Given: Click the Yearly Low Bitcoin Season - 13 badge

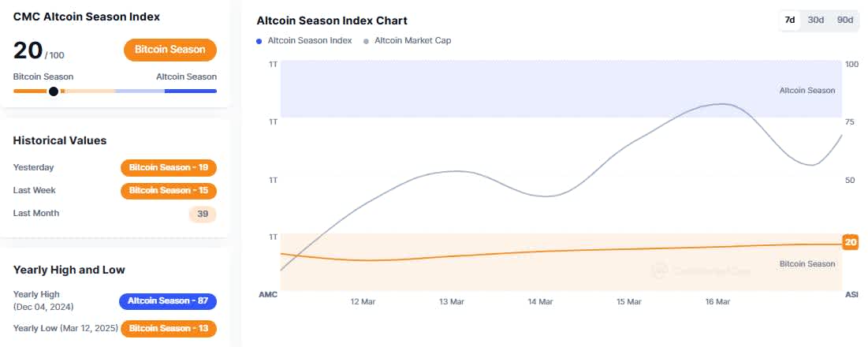Looking at the screenshot, I should [168, 328].
